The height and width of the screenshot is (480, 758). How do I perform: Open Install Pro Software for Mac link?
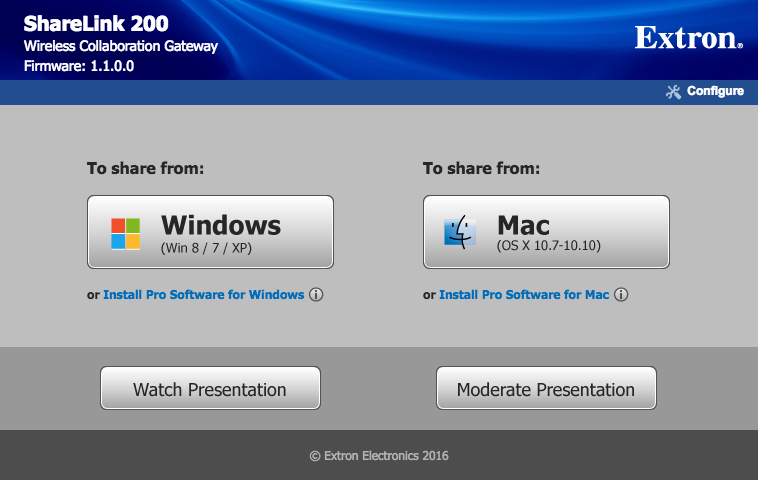click(x=524, y=294)
